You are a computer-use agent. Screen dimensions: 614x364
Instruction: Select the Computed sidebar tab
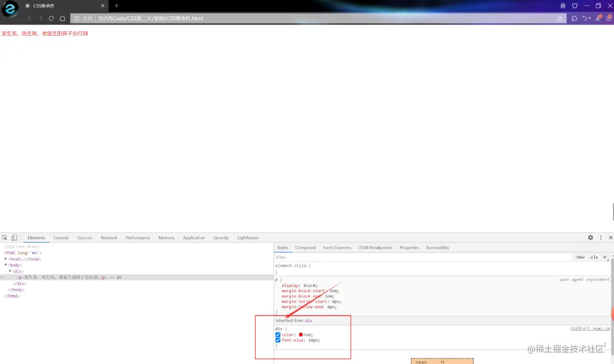click(305, 248)
